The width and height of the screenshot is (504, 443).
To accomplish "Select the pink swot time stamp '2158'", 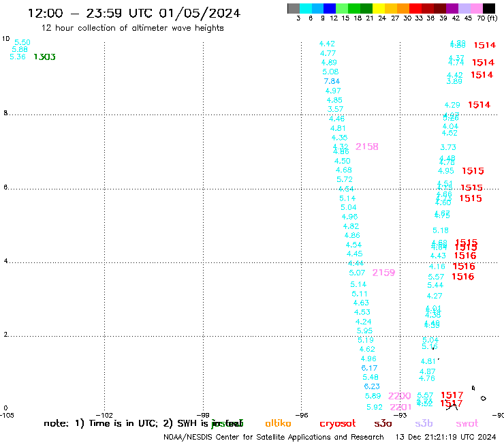I will coord(366,147).
